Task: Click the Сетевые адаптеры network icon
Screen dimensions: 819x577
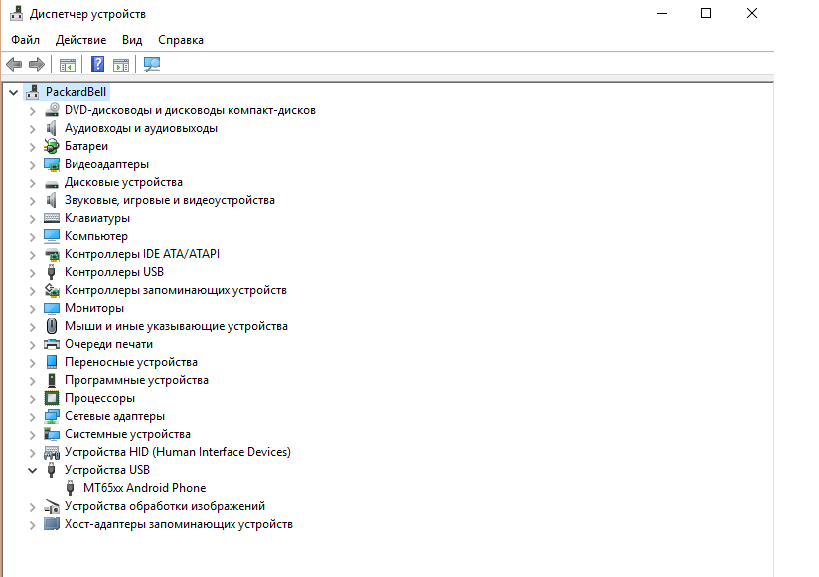Action: click(52, 416)
